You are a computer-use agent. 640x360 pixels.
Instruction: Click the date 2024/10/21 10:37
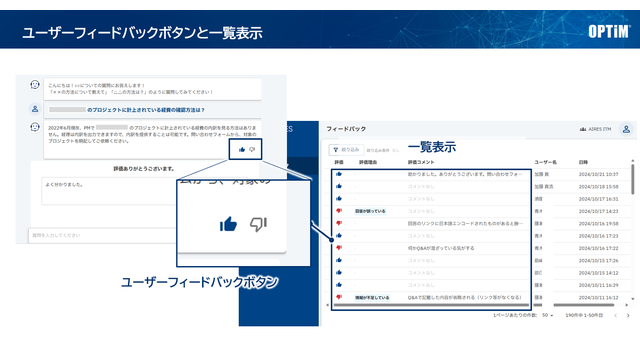[598, 174]
